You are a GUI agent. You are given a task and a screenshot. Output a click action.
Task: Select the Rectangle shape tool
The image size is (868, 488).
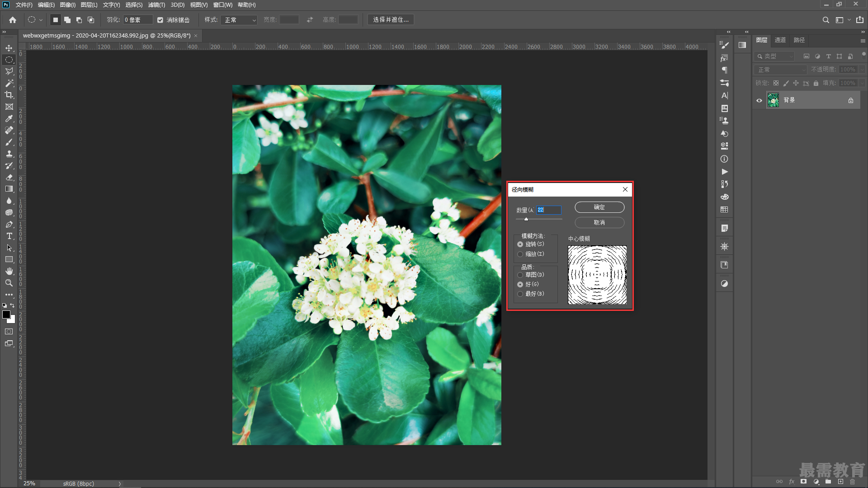pyautogui.click(x=9, y=259)
